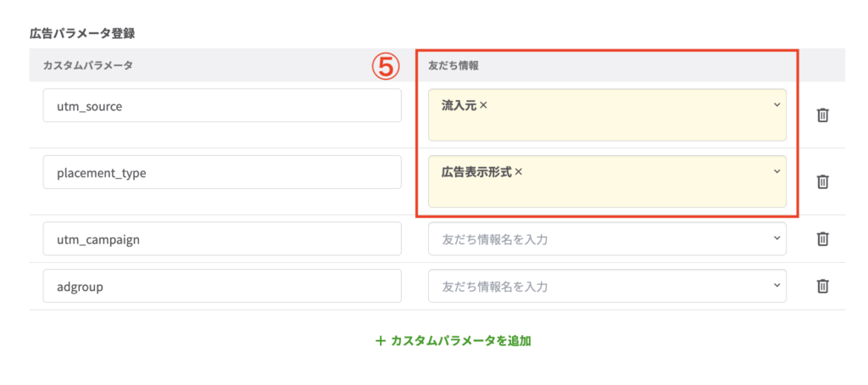Open the utm_campaign friend info dropdown
The image size is (868, 385).
[x=776, y=239]
